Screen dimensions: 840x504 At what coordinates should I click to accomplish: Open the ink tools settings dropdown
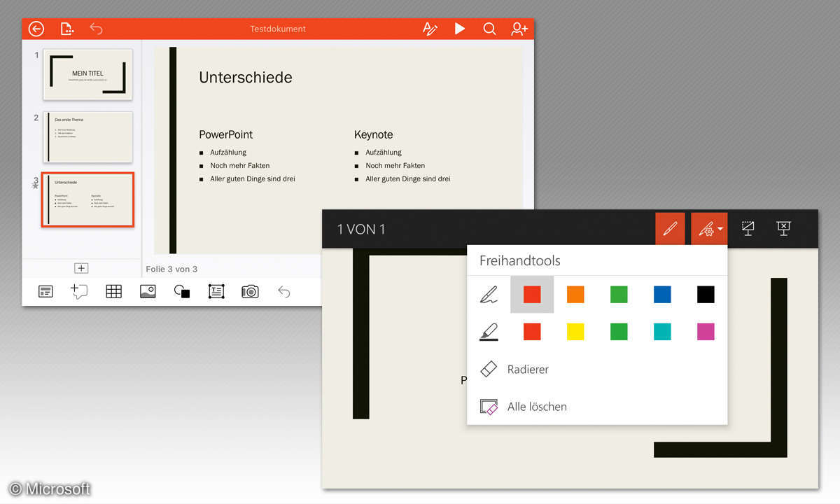click(709, 229)
